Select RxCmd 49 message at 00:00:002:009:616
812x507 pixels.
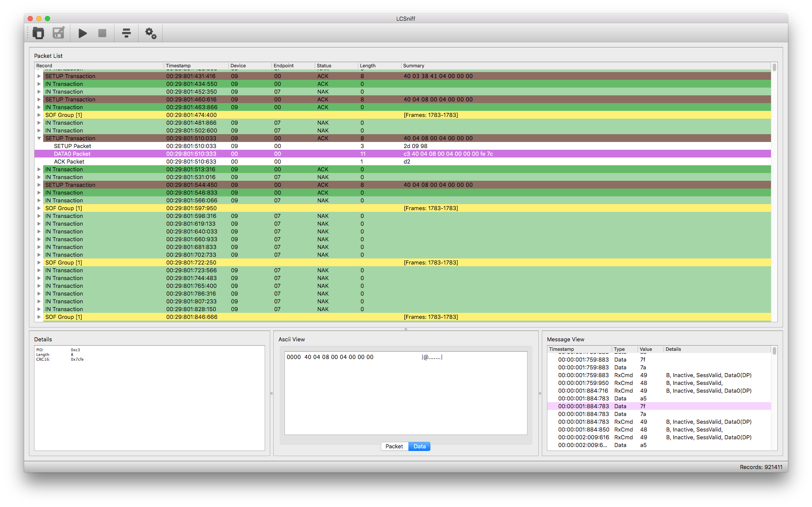point(659,438)
